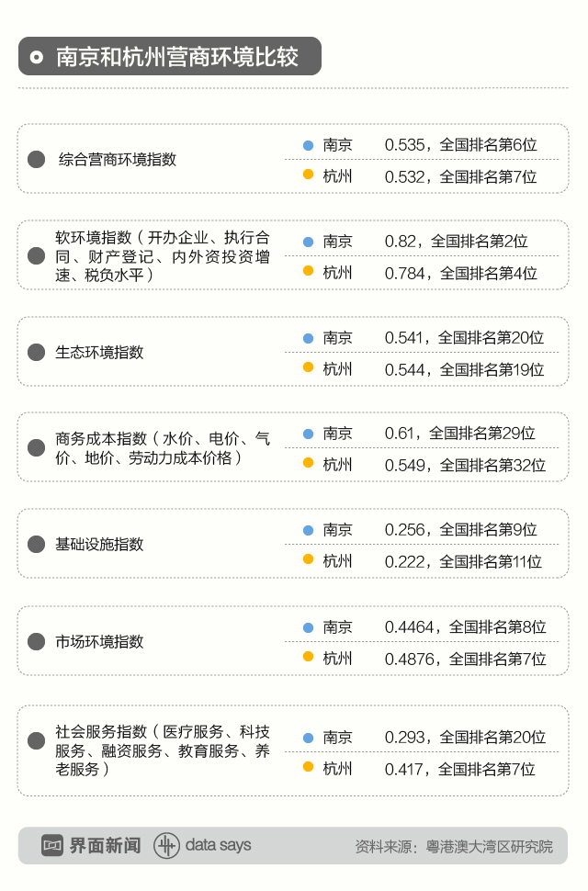Screen dimensions: 588x891
Task: Click 杭州 value 0.4876 全国排名第7位
Action: 465,660
